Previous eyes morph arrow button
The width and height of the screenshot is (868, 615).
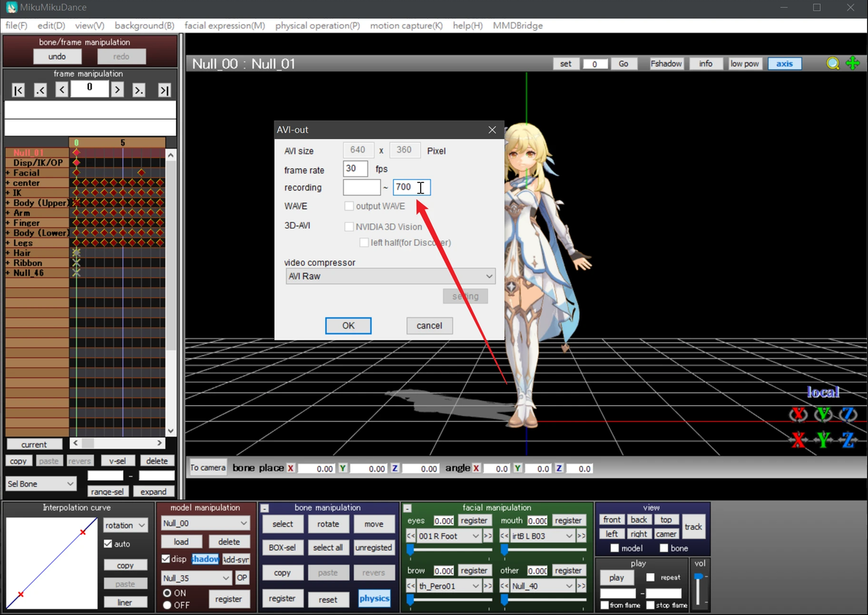pyautogui.click(x=411, y=536)
